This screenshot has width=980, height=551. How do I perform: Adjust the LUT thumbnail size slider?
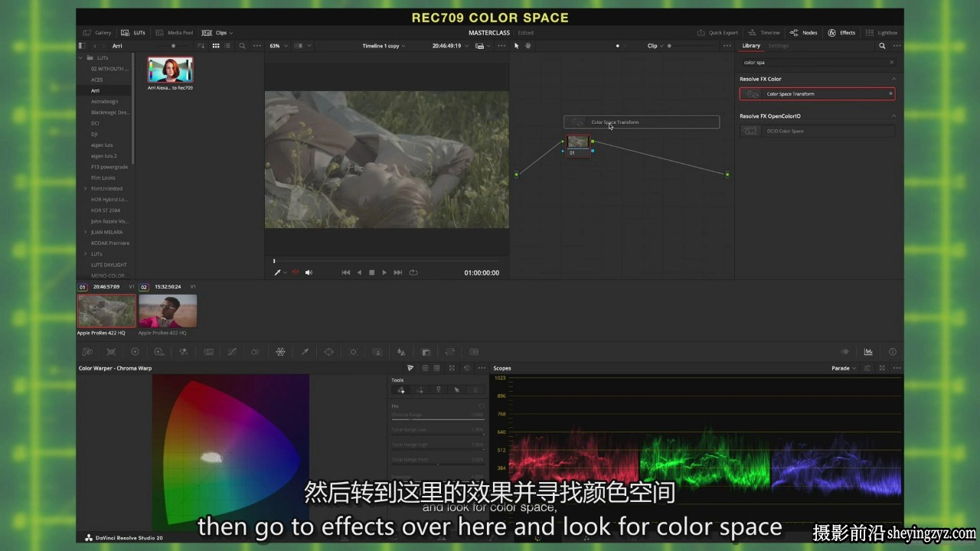tap(173, 46)
